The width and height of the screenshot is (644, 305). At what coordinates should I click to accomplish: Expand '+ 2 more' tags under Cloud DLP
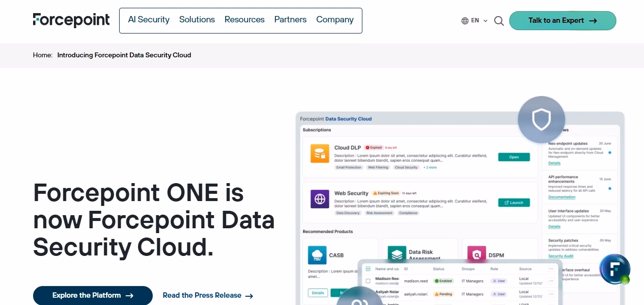(430, 168)
